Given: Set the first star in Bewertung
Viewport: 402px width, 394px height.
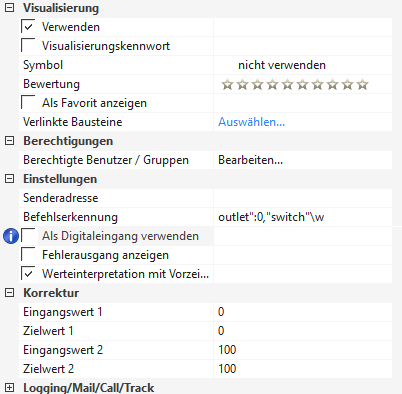Looking at the screenshot, I should tap(227, 85).
